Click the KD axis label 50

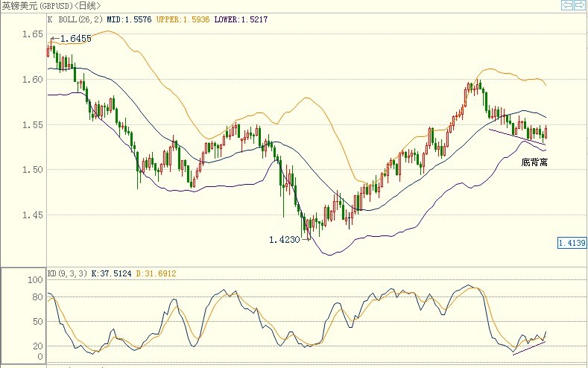[37, 322]
